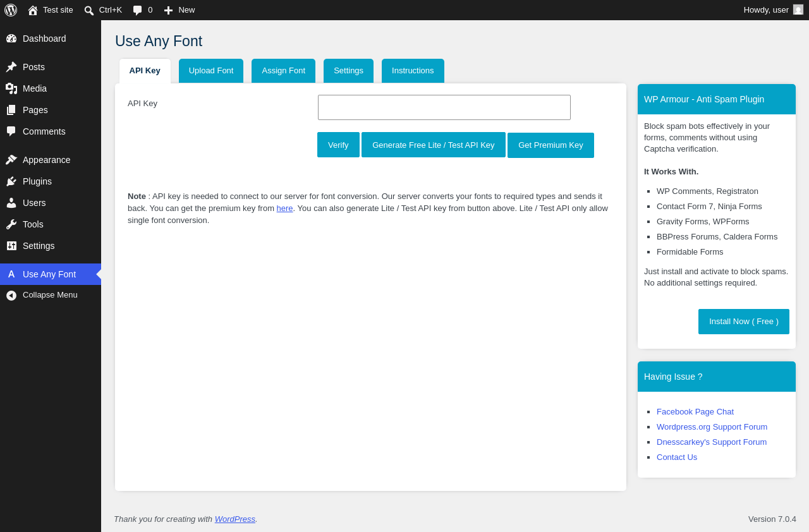This screenshot has width=809, height=532.
Task: Select Use Any Font menu item
Action: pos(51,274)
